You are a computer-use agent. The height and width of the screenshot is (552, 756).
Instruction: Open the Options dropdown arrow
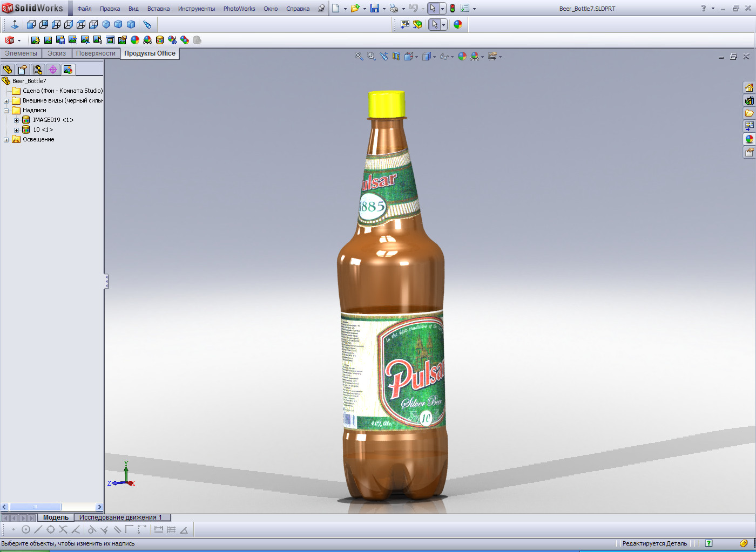pos(474,9)
